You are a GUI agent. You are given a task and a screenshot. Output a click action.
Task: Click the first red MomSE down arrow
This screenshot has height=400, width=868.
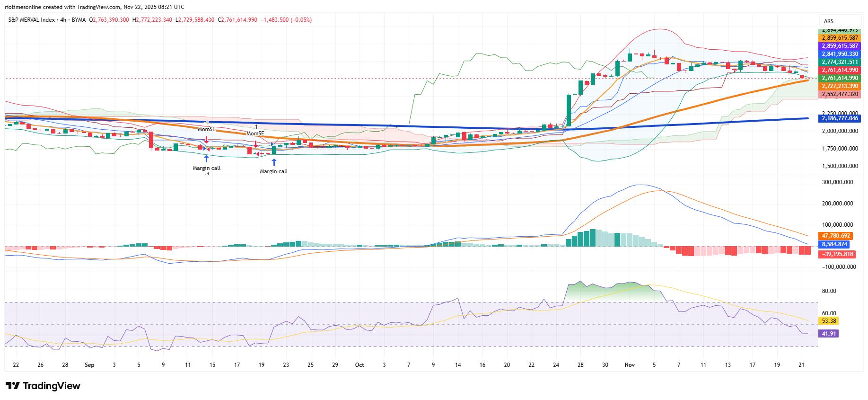coord(206,139)
